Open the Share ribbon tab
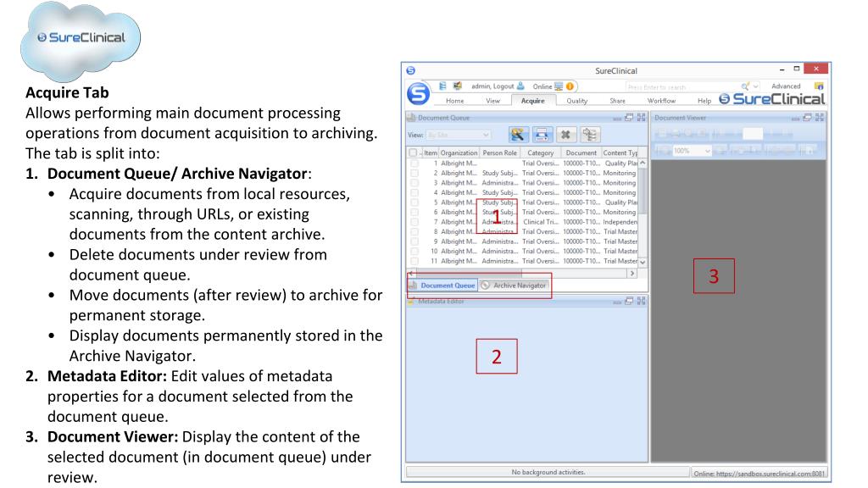868x488 pixels. pos(617,101)
